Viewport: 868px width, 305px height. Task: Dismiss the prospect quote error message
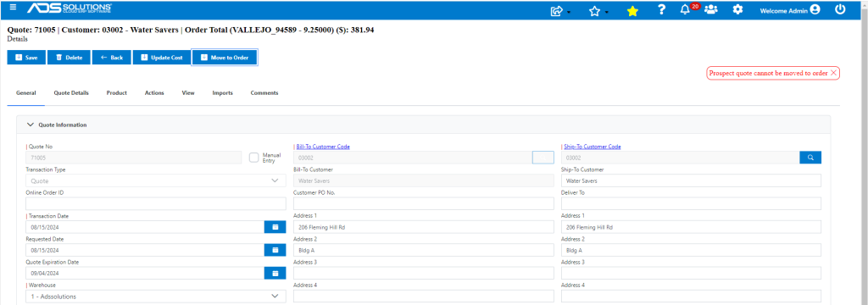pyautogui.click(x=834, y=73)
